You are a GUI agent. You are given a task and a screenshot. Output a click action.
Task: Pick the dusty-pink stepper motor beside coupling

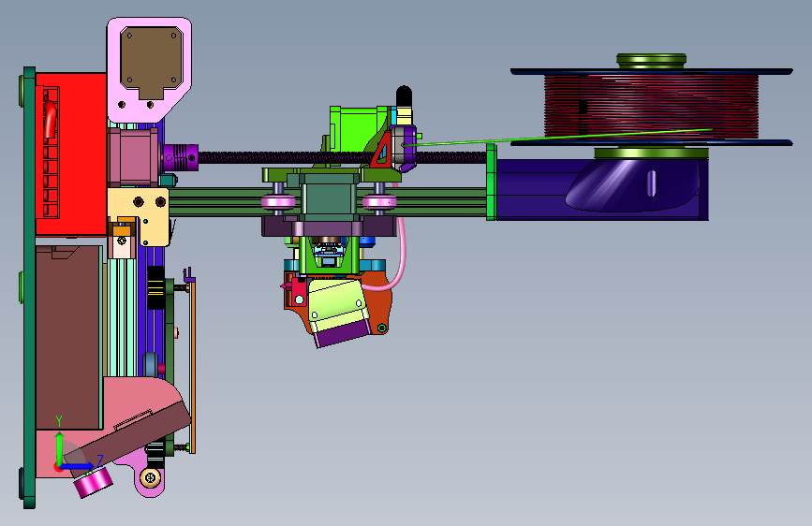133,157
